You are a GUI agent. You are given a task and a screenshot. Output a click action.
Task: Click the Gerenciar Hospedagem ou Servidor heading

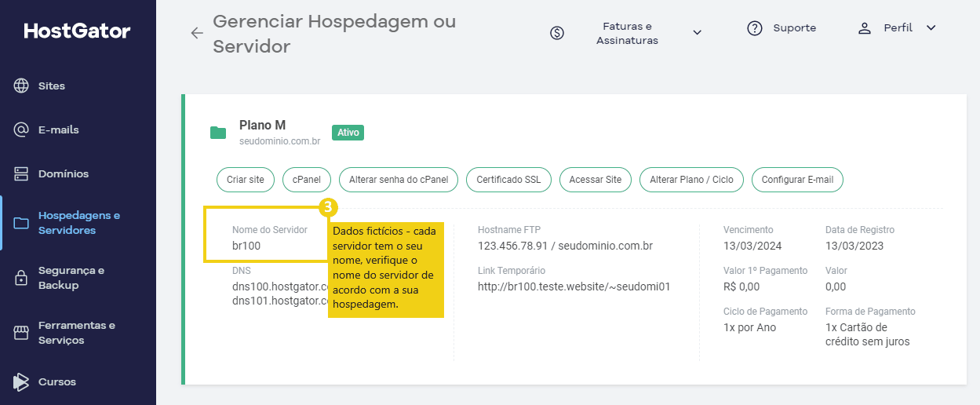click(x=334, y=33)
